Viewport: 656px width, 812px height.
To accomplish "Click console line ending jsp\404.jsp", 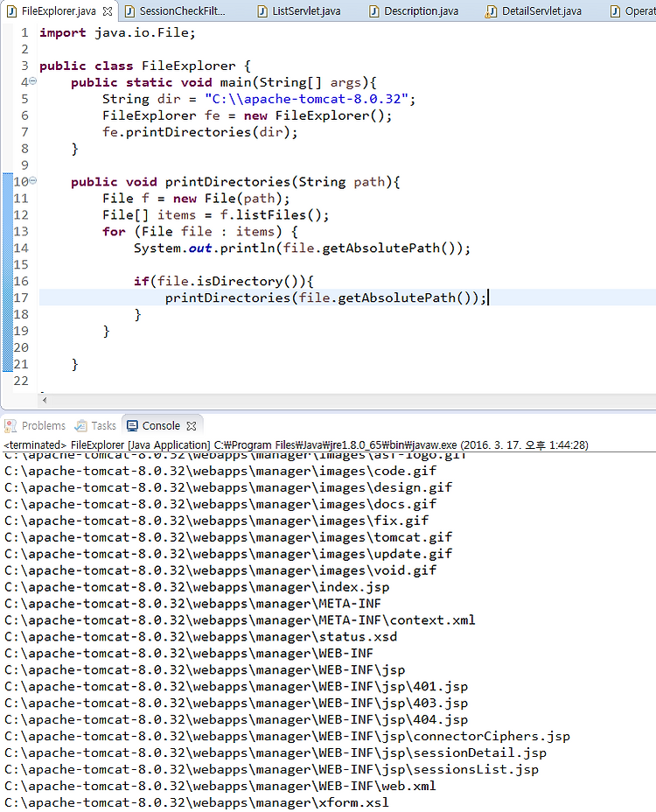I will coord(236,720).
